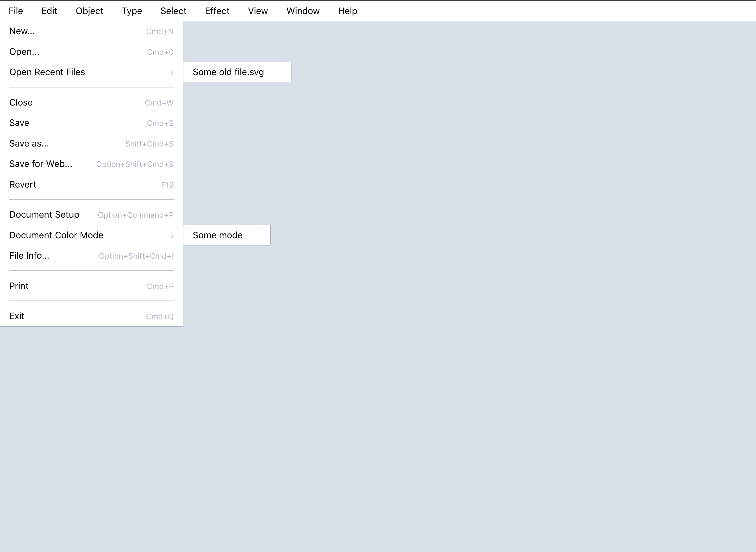The image size is (756, 552).
Task: Choose Exit from the File menu
Action: (x=17, y=316)
